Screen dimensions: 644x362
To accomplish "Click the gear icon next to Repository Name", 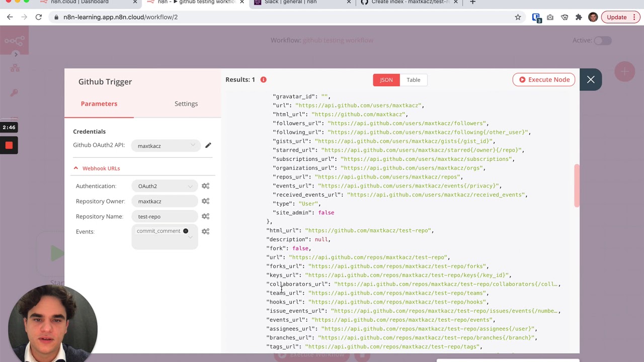I will (x=205, y=216).
